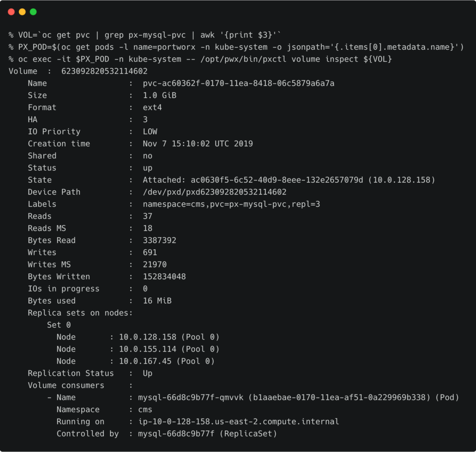Click the State Attached value line
Screen dimensions: 476x452
[x=288, y=180]
